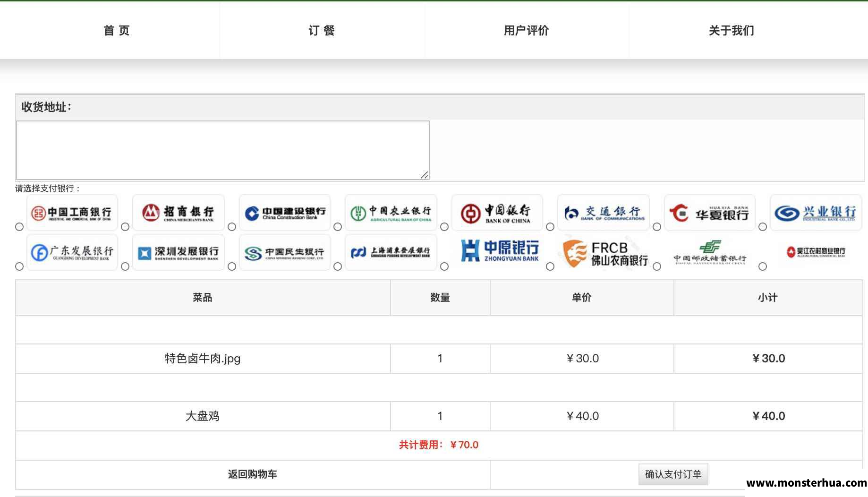Click the 数量 column header

[440, 298]
